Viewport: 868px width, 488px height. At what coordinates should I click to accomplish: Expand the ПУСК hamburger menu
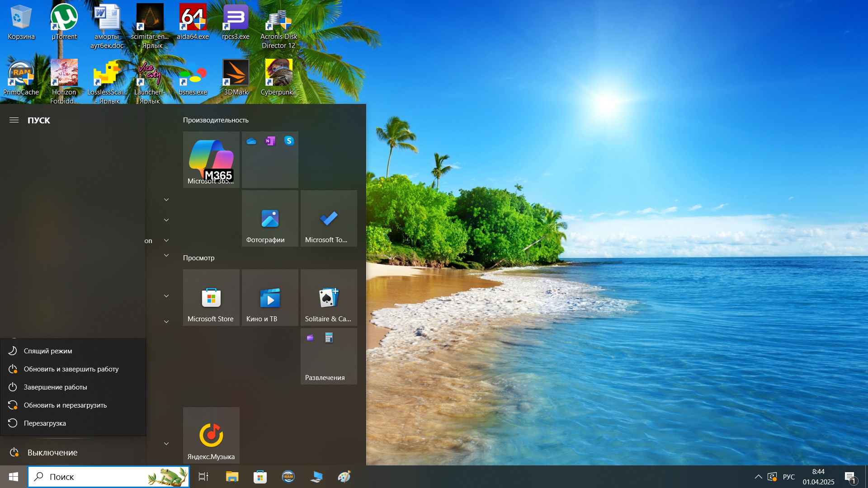pos(14,120)
